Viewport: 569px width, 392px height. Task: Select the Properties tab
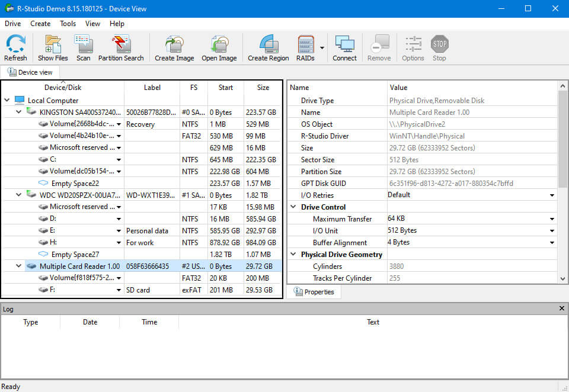(314, 292)
